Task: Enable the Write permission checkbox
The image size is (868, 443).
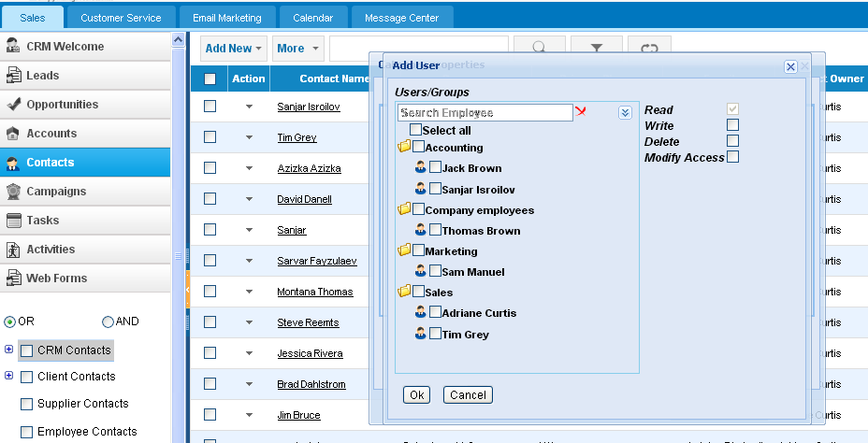Action: (733, 125)
